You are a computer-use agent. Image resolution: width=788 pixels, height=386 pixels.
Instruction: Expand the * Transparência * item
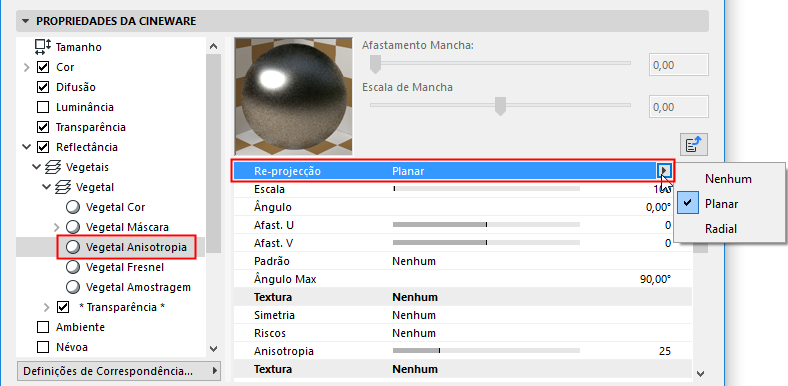coord(47,307)
